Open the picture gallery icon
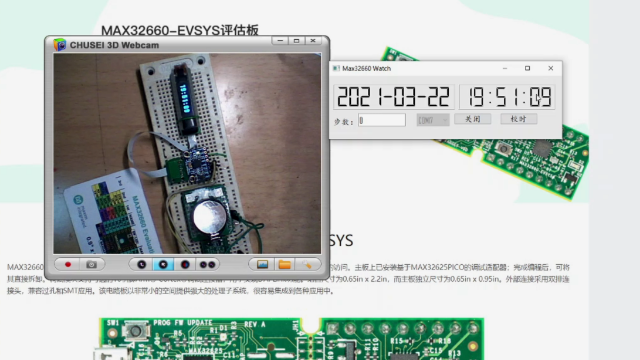Viewport: 640px width, 360px height. pos(262,264)
